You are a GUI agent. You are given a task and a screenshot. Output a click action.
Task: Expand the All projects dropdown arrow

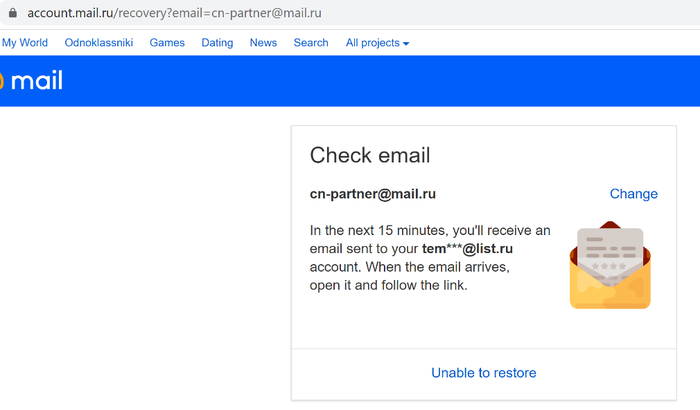click(x=406, y=43)
